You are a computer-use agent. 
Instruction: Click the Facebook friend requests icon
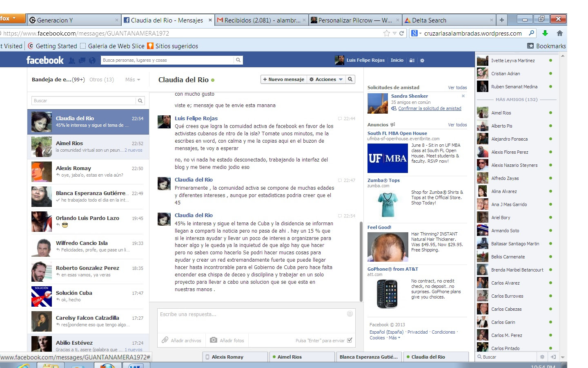tap(72, 61)
